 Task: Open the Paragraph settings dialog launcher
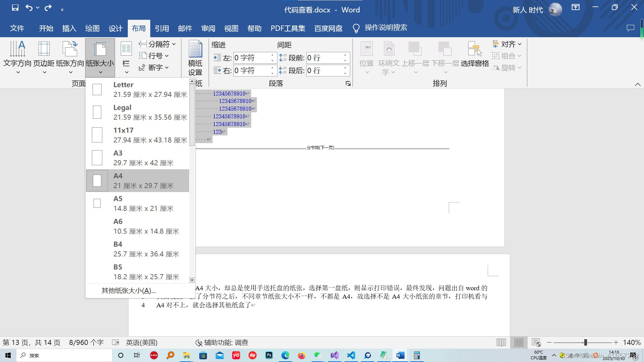coord(348,83)
